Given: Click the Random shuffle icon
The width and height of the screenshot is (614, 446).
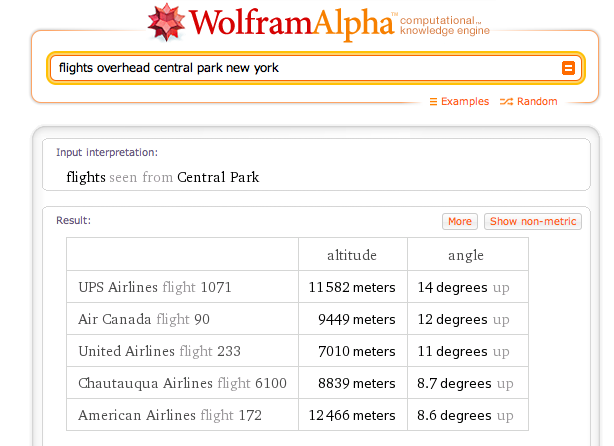Looking at the screenshot, I should [506, 102].
